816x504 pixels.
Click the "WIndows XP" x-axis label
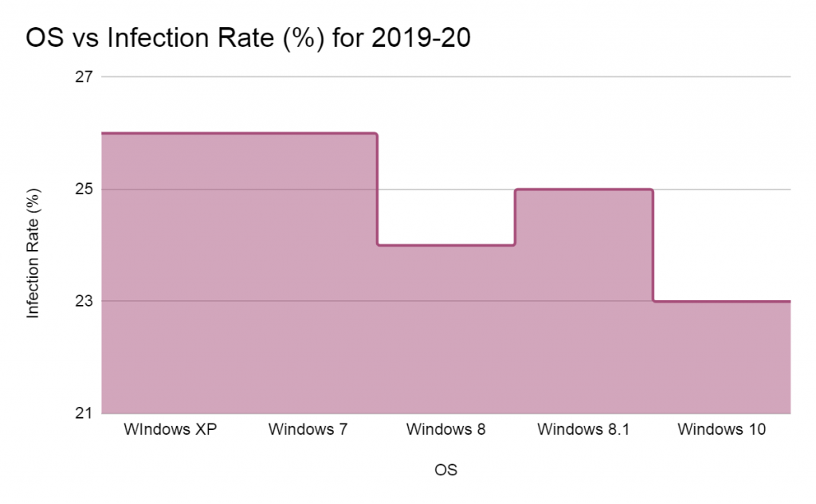[x=171, y=430]
